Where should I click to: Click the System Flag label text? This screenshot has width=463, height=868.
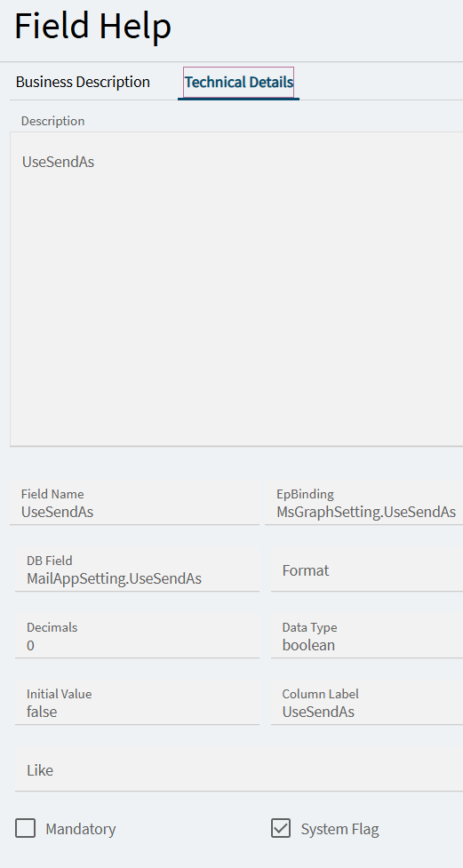tap(340, 829)
